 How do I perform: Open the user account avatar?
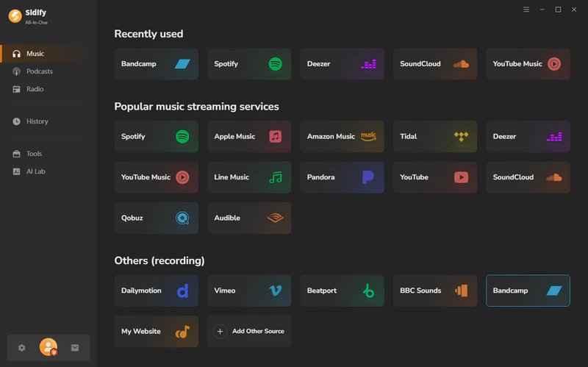click(x=49, y=347)
